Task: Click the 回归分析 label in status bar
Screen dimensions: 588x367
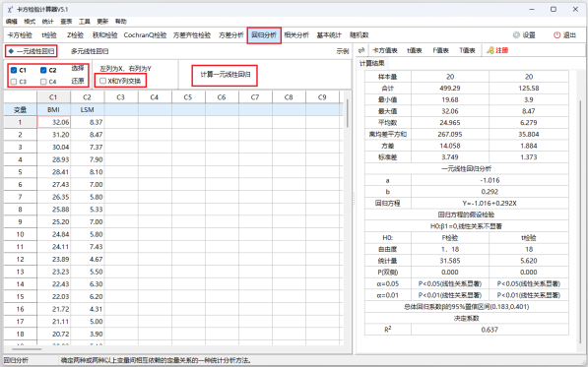Action: 16,361
